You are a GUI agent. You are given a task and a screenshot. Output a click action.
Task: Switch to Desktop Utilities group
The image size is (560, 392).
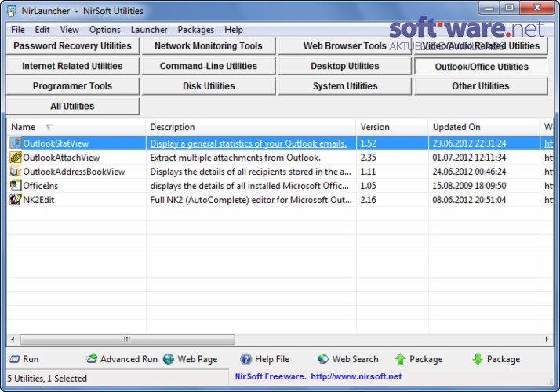pos(344,66)
